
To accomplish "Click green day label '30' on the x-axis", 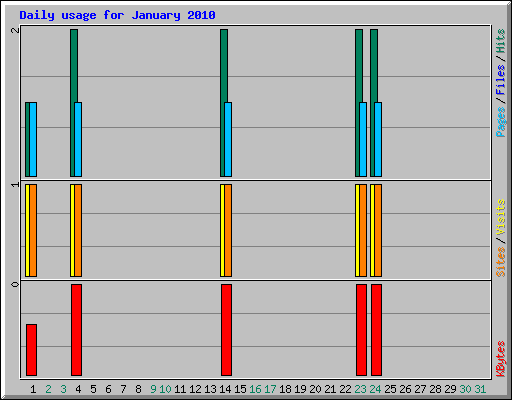I will [x=465, y=389].
